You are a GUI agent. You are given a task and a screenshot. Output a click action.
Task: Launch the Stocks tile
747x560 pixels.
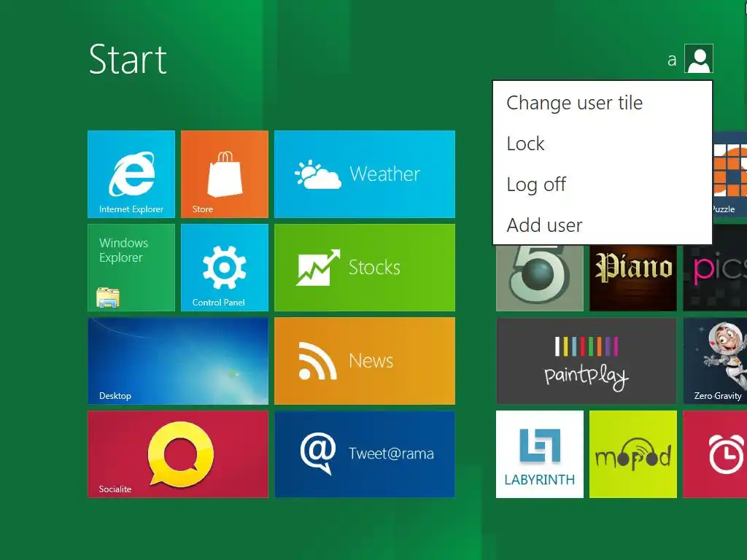coord(365,267)
